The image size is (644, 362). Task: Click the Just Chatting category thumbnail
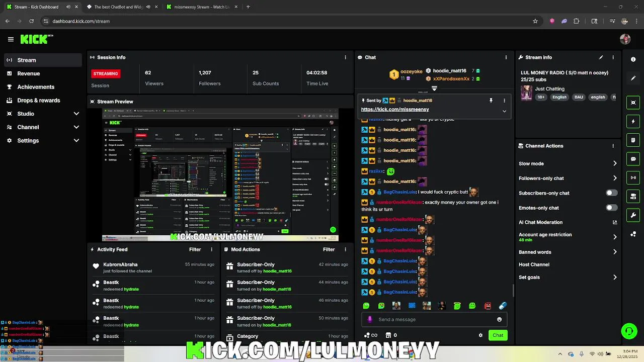[526, 93]
